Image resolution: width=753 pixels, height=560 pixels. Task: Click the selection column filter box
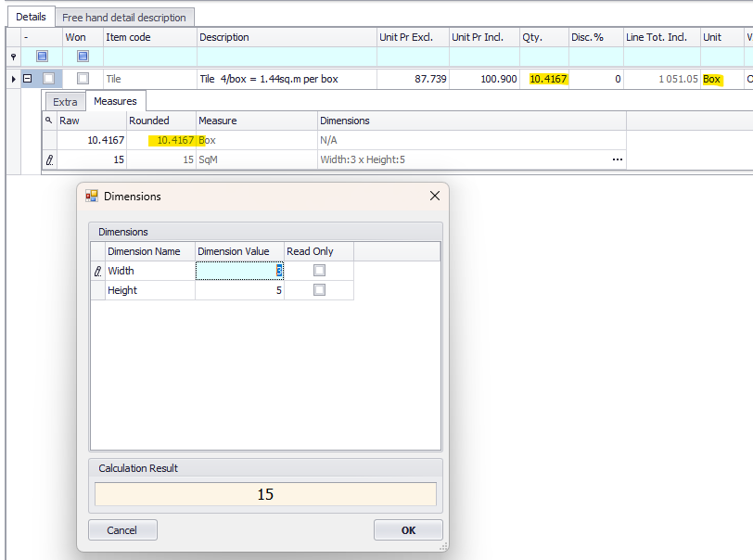pos(42,57)
